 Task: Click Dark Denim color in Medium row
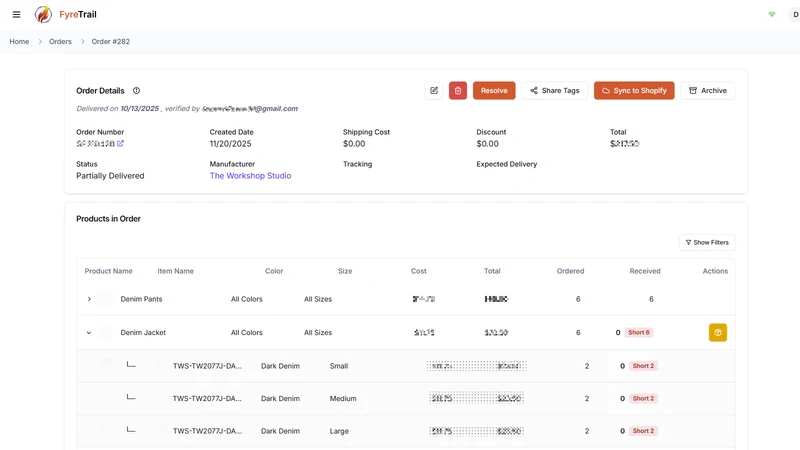point(280,398)
